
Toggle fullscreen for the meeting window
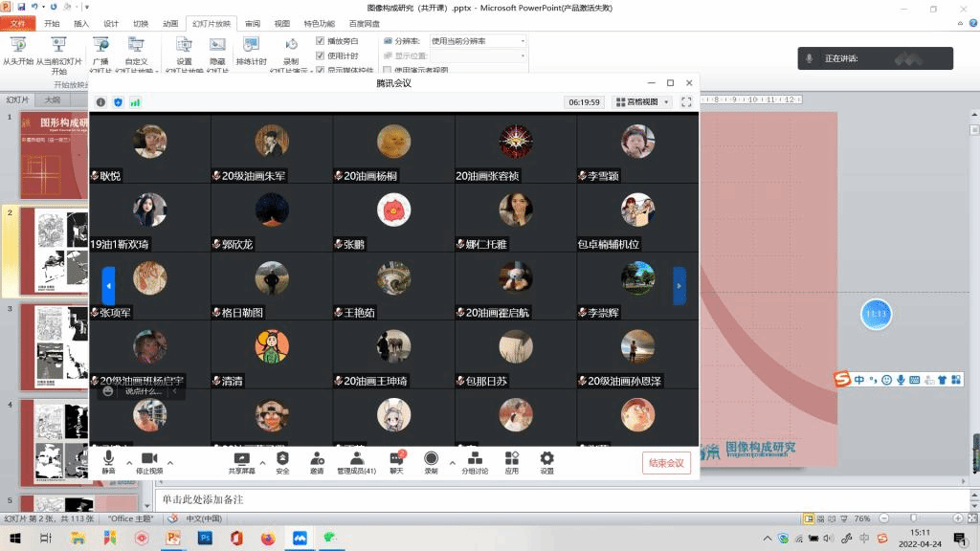tap(686, 102)
